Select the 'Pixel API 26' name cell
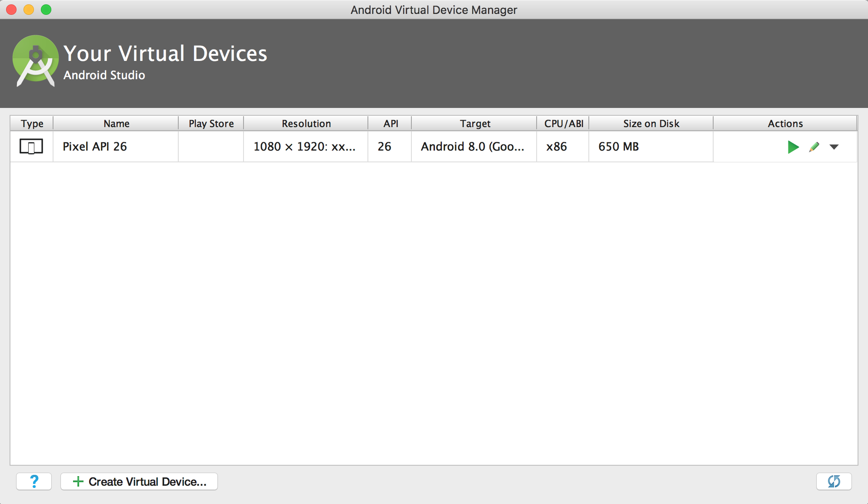 point(116,147)
